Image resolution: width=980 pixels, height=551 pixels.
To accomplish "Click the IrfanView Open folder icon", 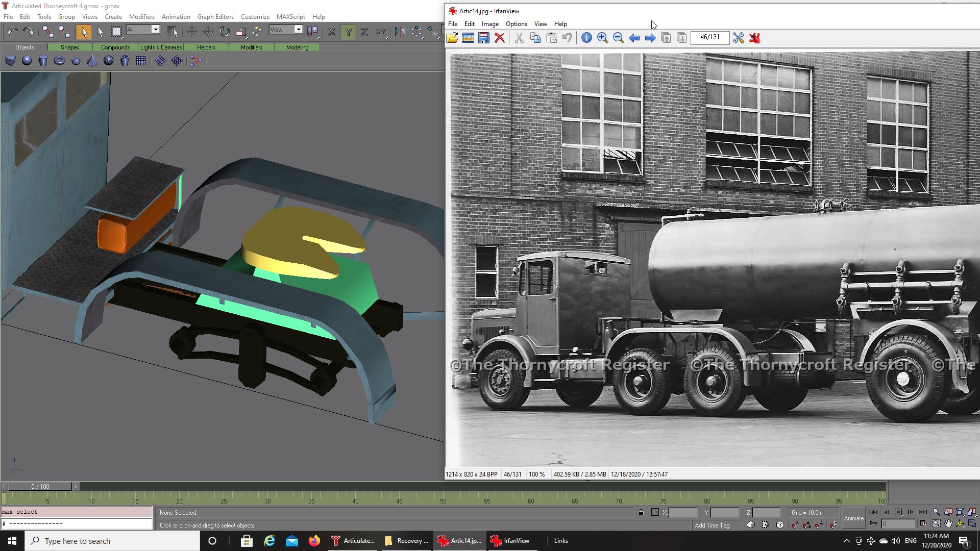I will coord(452,38).
